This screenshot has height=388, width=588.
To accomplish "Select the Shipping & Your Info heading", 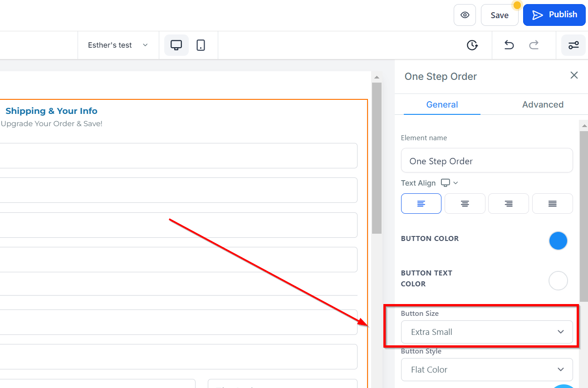I will click(x=51, y=111).
